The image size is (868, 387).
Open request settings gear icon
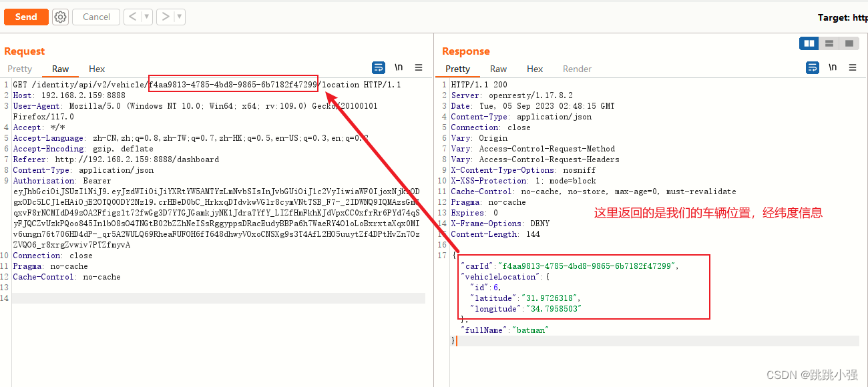point(61,17)
